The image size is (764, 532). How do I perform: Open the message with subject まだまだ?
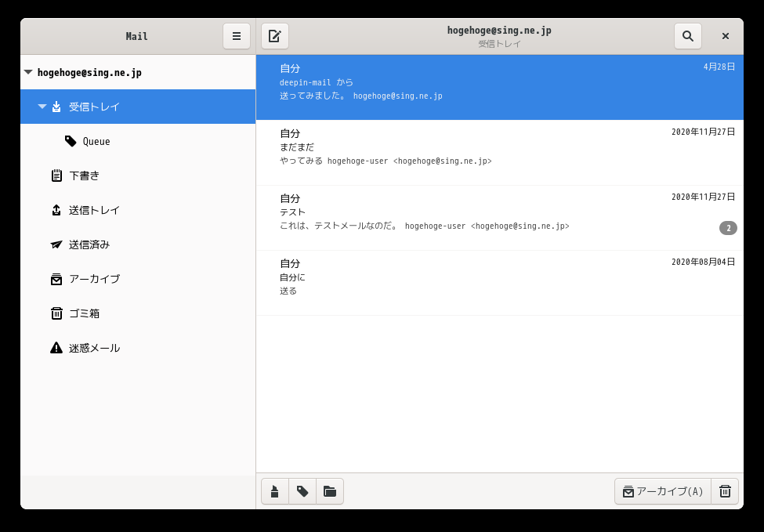500,153
